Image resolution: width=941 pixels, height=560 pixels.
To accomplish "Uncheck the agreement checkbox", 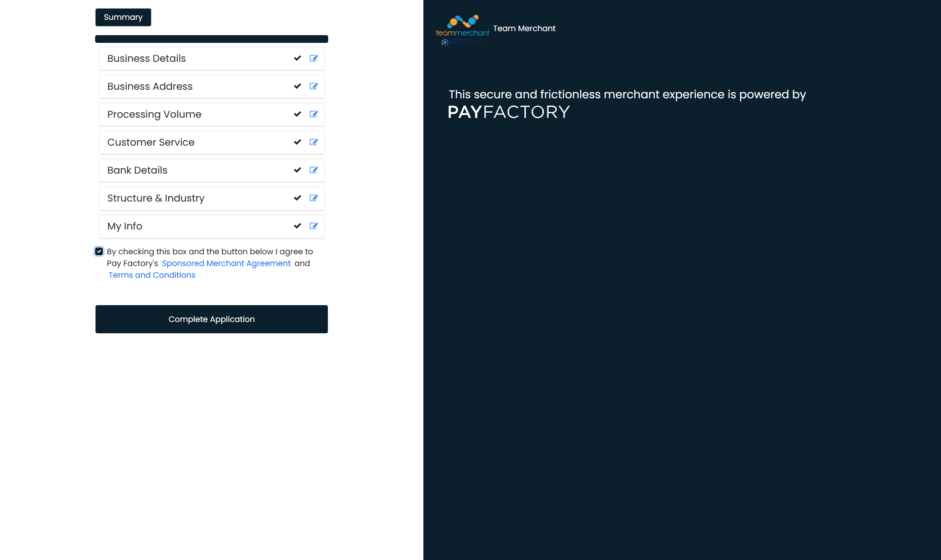I will tap(99, 251).
